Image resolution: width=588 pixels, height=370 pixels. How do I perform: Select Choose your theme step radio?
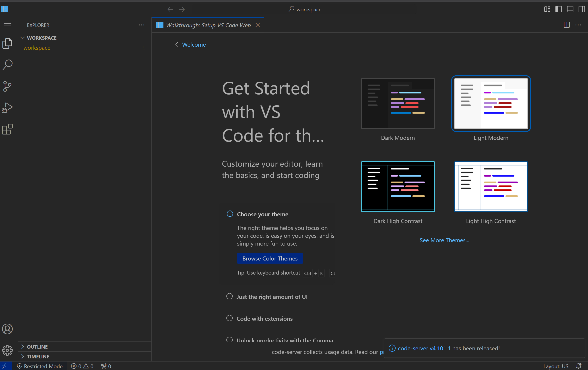[230, 214]
